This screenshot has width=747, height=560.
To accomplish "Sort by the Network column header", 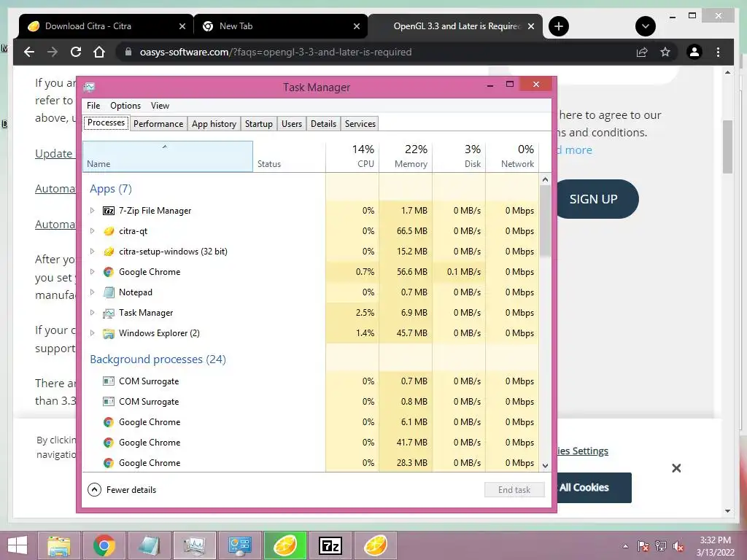I will tap(513, 156).
